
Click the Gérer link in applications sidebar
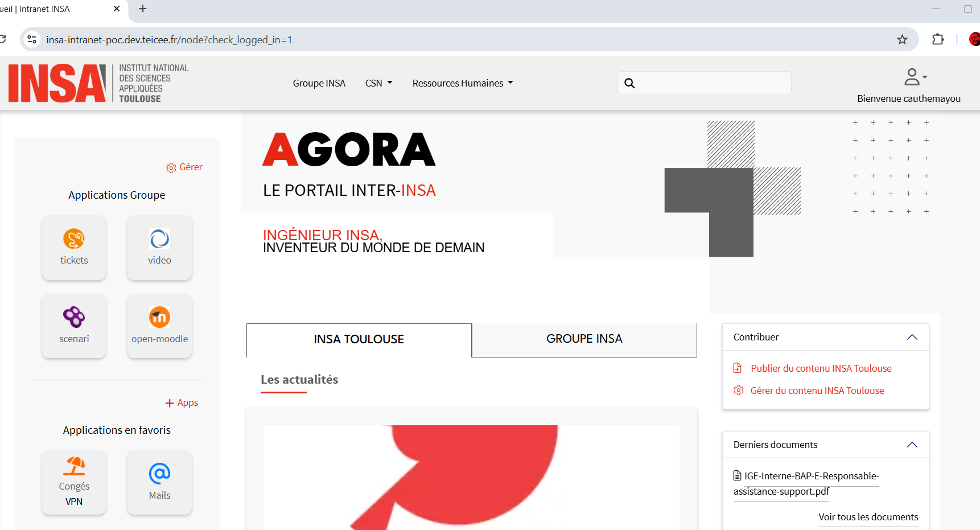pos(184,167)
